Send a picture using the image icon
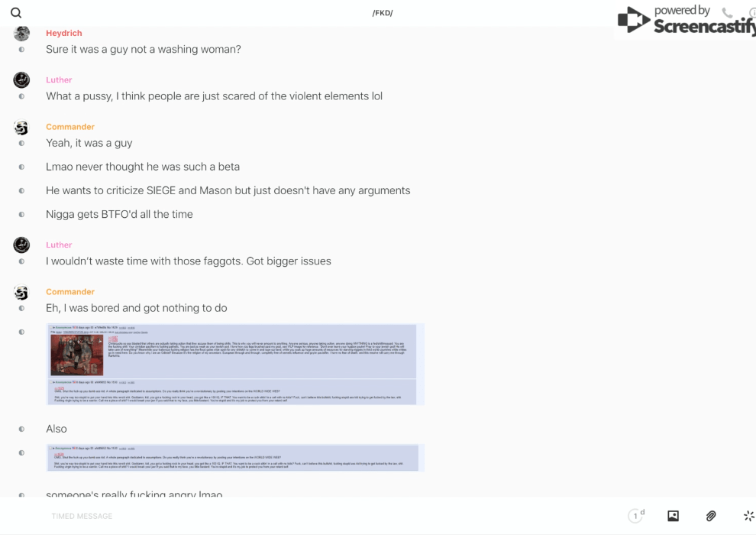Image resolution: width=756 pixels, height=535 pixels. (x=673, y=516)
